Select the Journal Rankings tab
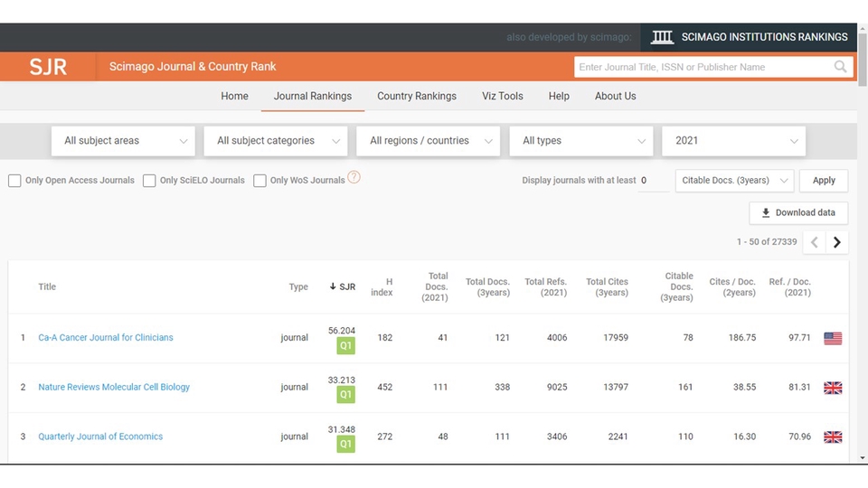 pos(313,97)
